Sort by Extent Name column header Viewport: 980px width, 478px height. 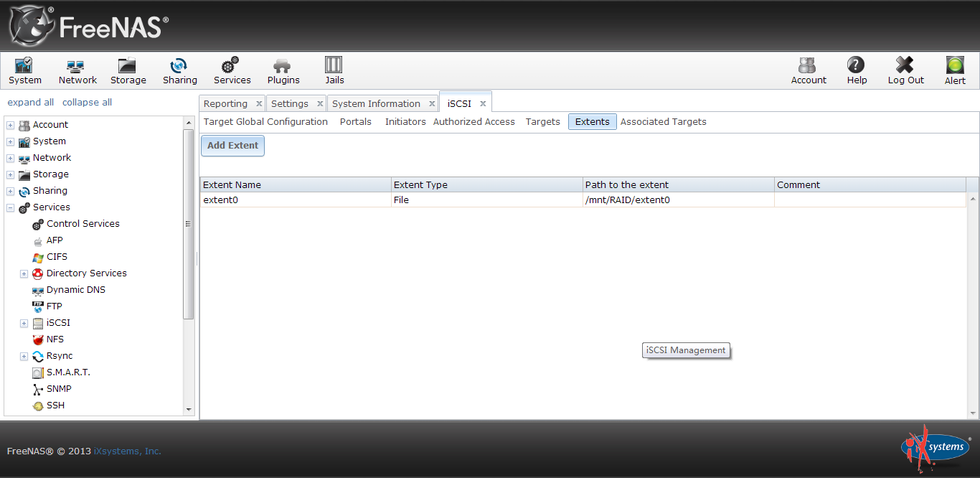coord(296,185)
